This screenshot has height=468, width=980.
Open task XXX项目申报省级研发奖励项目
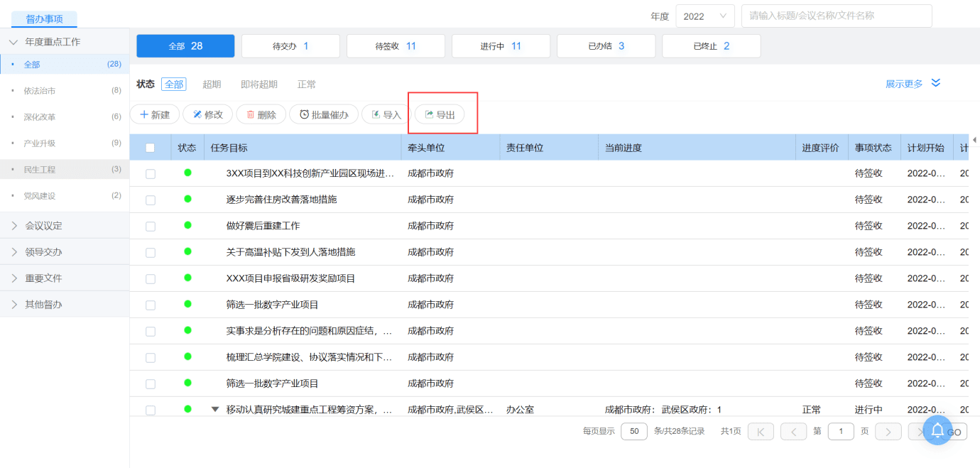pyautogui.click(x=290, y=278)
